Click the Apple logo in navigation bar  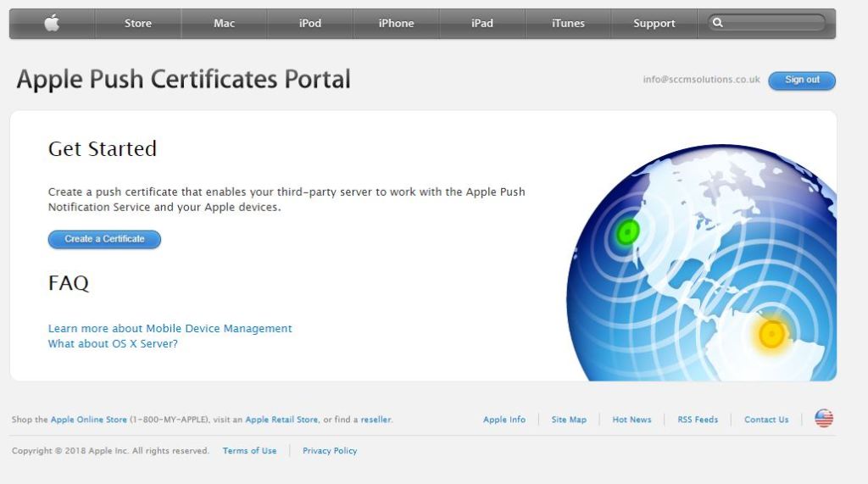(x=52, y=24)
